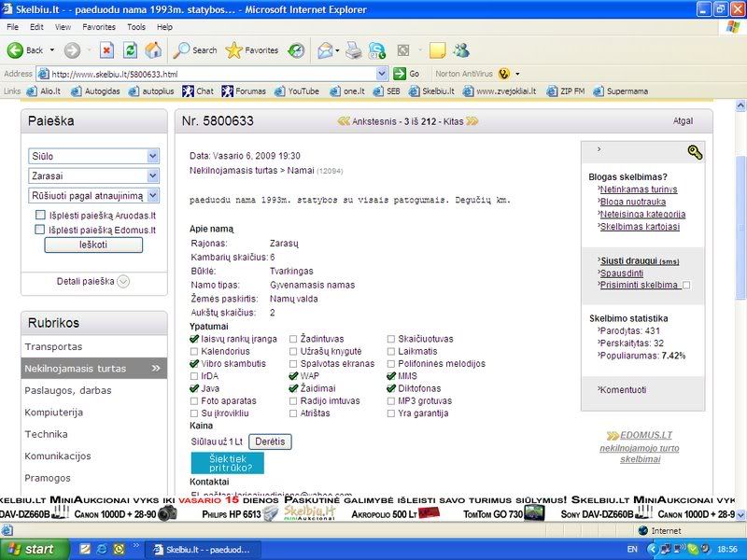Click the Skype toolbar icon
The image size is (747, 560).
[378, 50]
